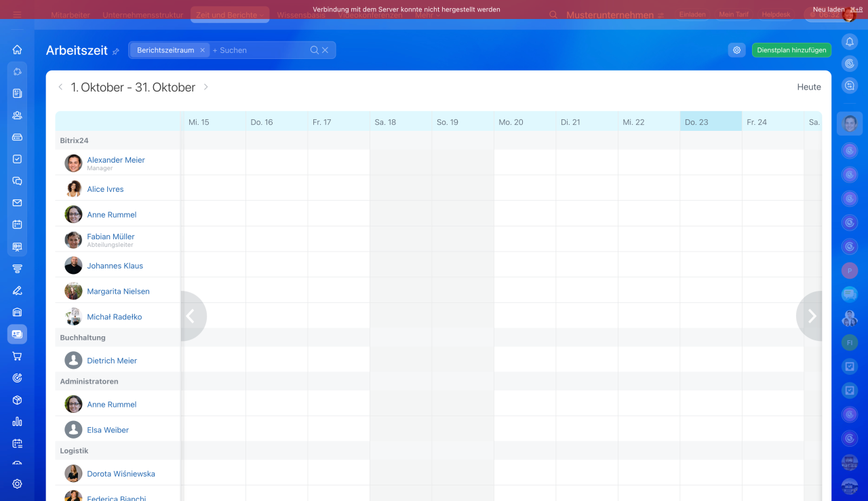Open the home icon in left sidebar
The width and height of the screenshot is (868, 501).
coord(17,49)
